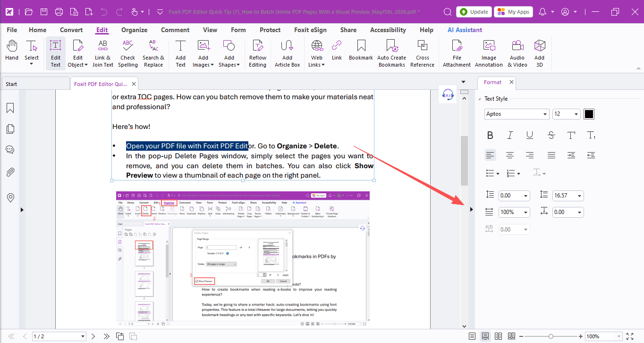Toggle Underline text style
The image size is (644, 343).
530,136
